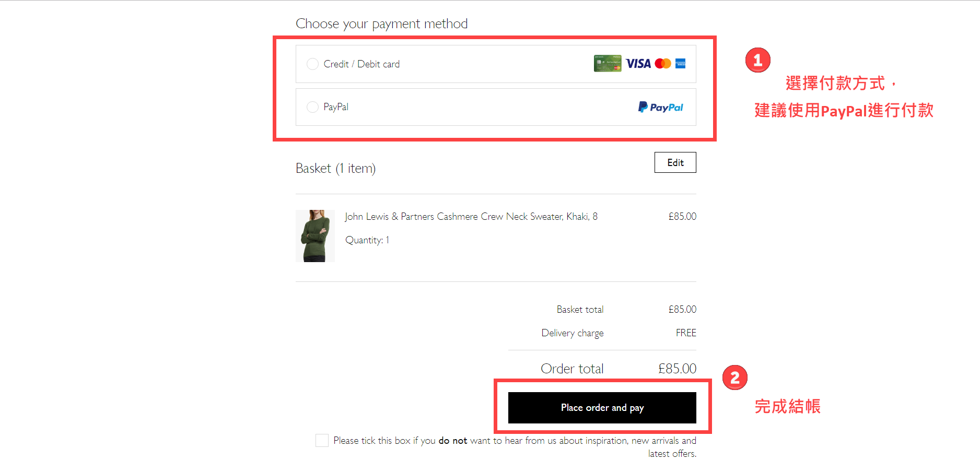
Task: Click the Delivery charge FREE value
Action: [685, 333]
